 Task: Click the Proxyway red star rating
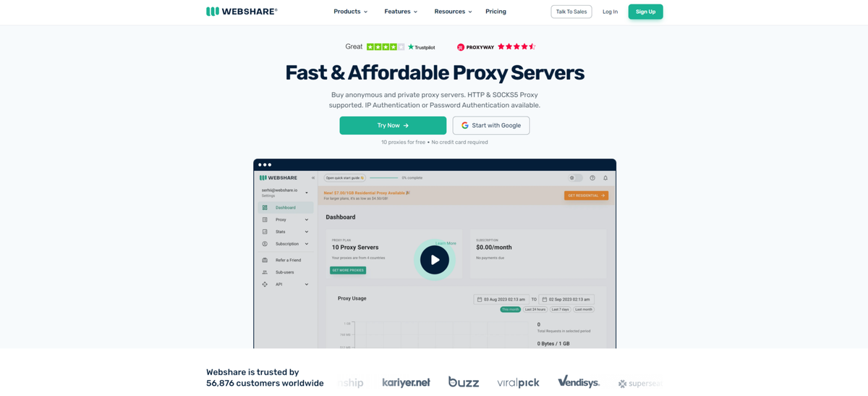(x=516, y=46)
